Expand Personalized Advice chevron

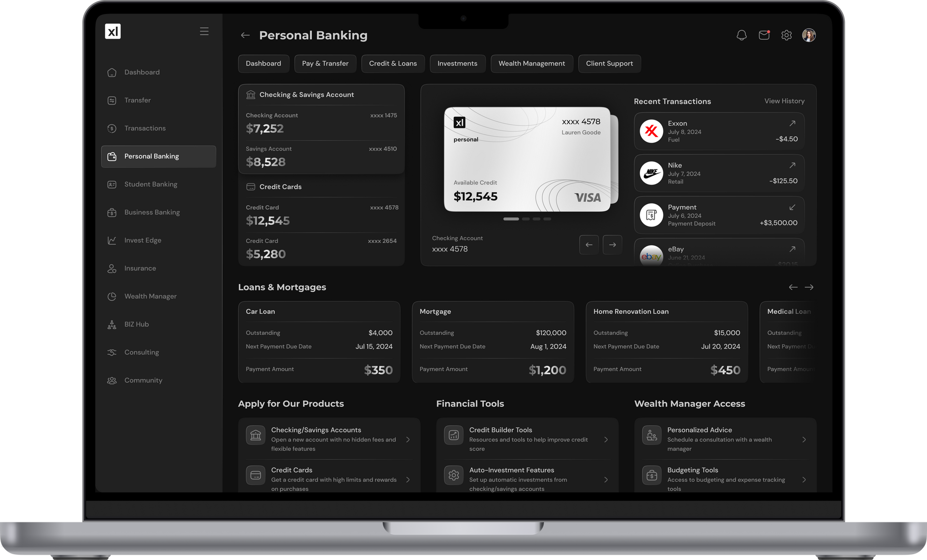804,440
